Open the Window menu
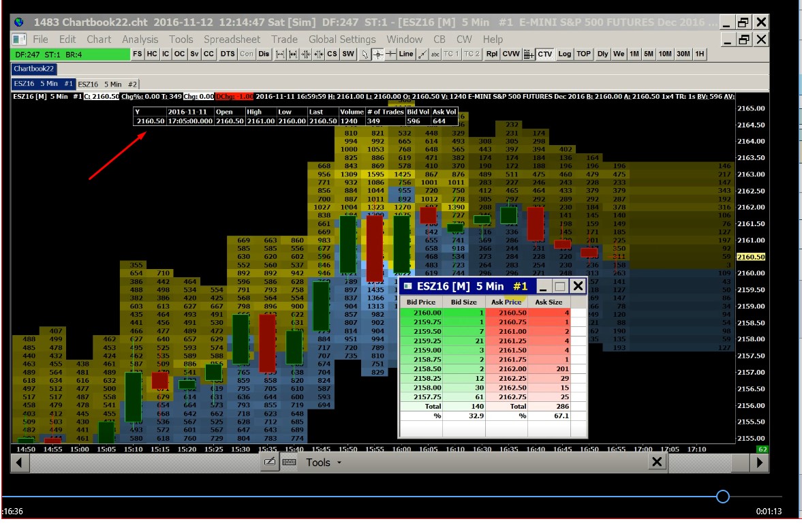802x532 pixels. [x=404, y=40]
